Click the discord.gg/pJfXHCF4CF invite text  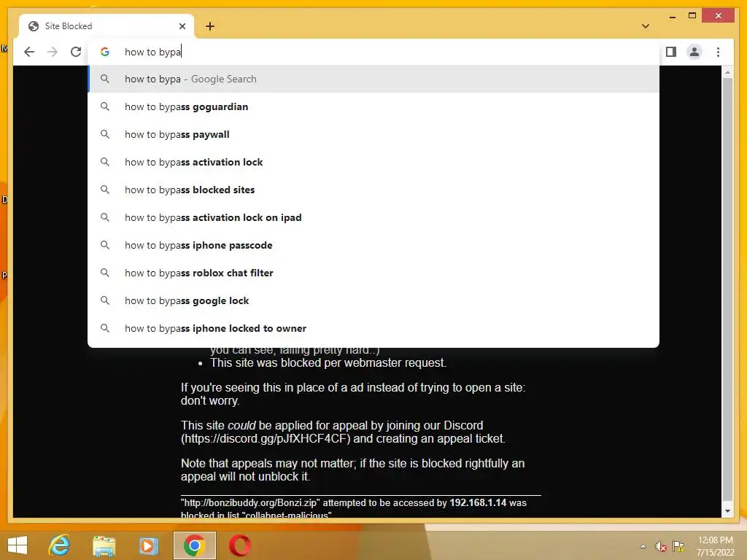(266, 438)
